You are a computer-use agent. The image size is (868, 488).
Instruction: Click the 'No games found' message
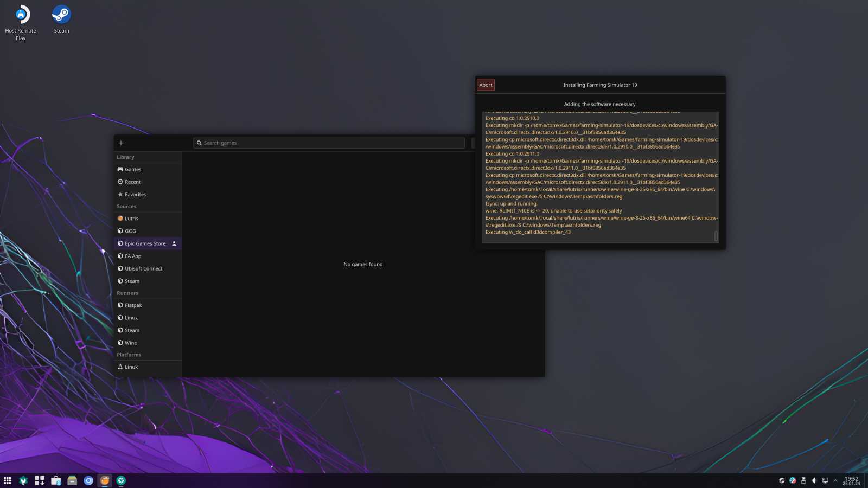363,265
